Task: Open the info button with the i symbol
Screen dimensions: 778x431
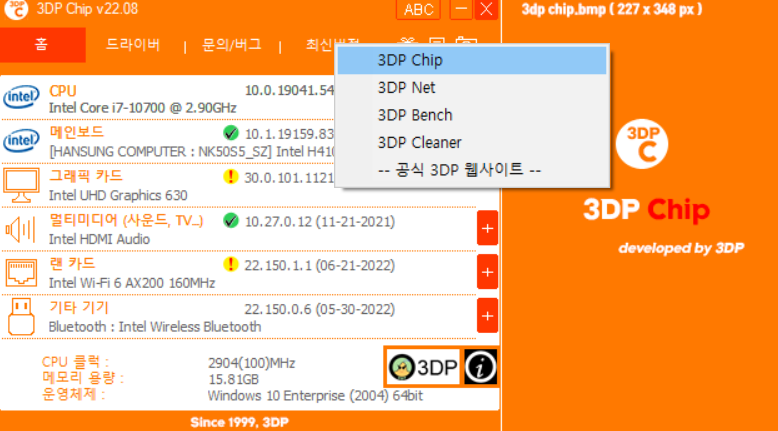Action: click(480, 367)
